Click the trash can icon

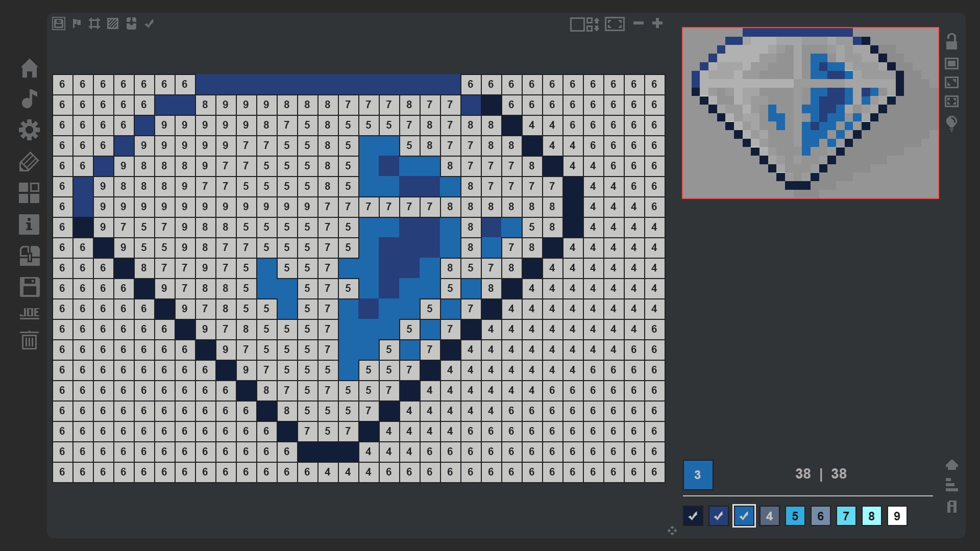click(29, 340)
